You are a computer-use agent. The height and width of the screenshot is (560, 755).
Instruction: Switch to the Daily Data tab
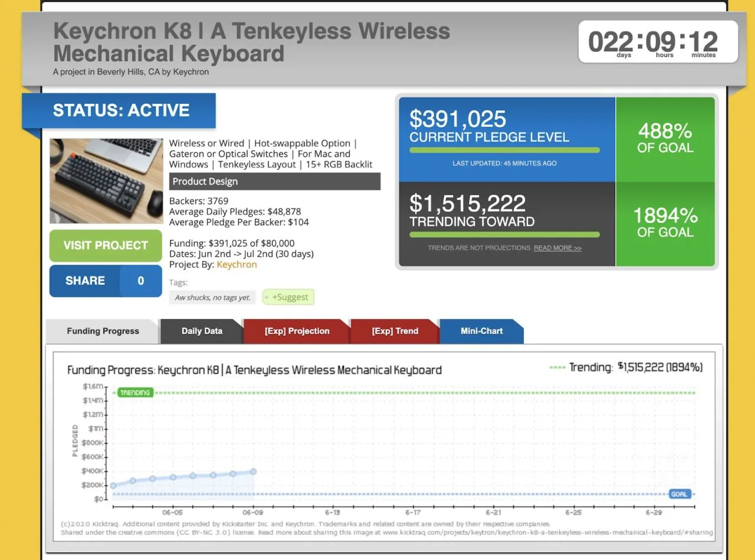202,331
